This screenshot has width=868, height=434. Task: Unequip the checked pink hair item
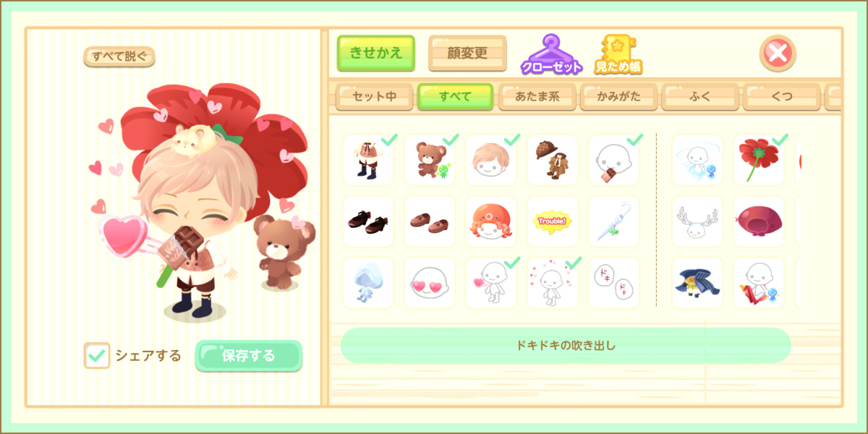(490, 160)
